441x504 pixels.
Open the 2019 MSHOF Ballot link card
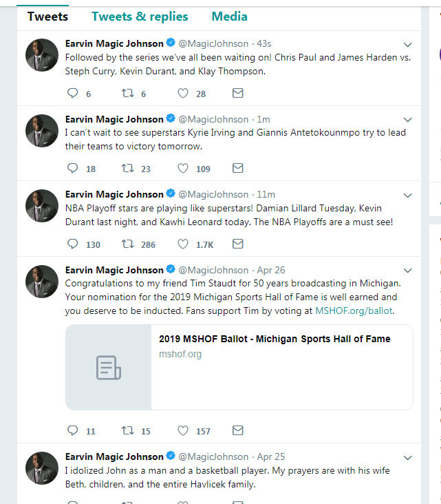(x=239, y=367)
